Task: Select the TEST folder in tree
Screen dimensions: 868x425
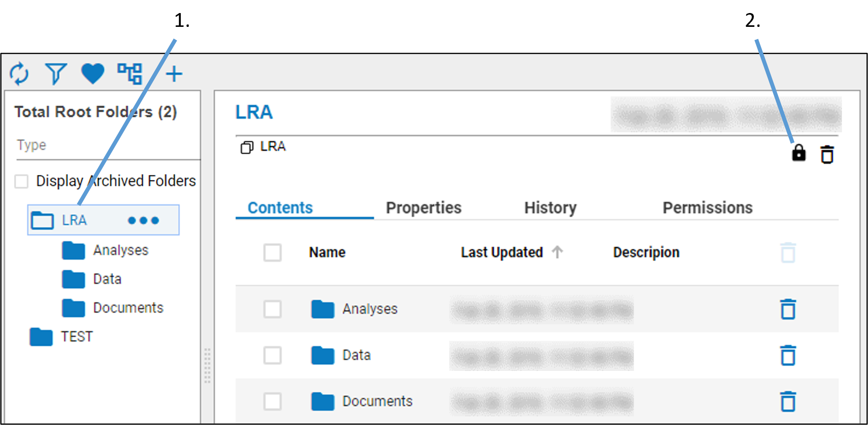Action: click(x=77, y=337)
